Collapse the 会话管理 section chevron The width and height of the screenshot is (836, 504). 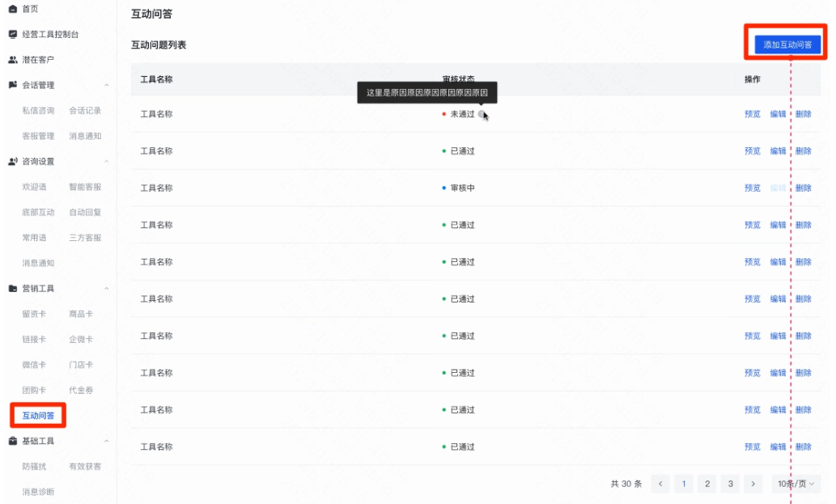point(107,85)
